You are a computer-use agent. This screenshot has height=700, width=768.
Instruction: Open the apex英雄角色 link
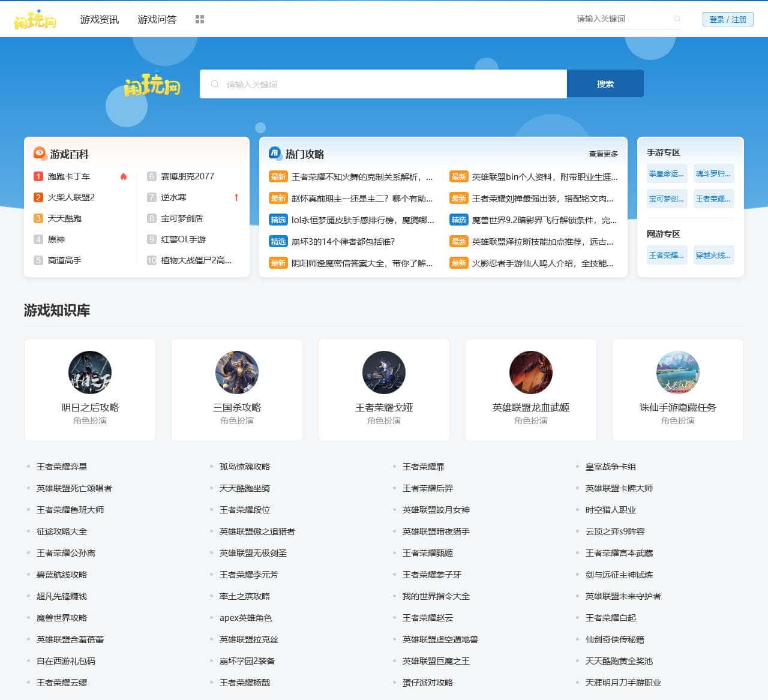coord(246,618)
